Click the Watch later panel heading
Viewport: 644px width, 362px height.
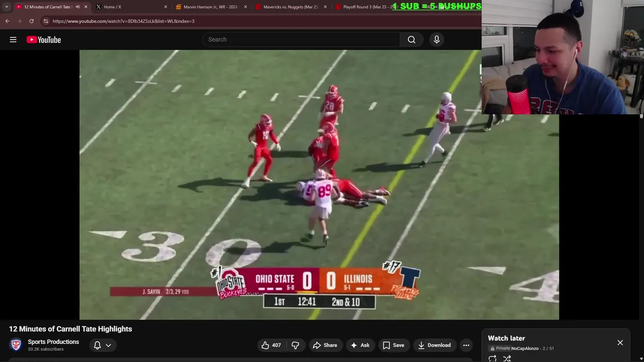point(506,338)
